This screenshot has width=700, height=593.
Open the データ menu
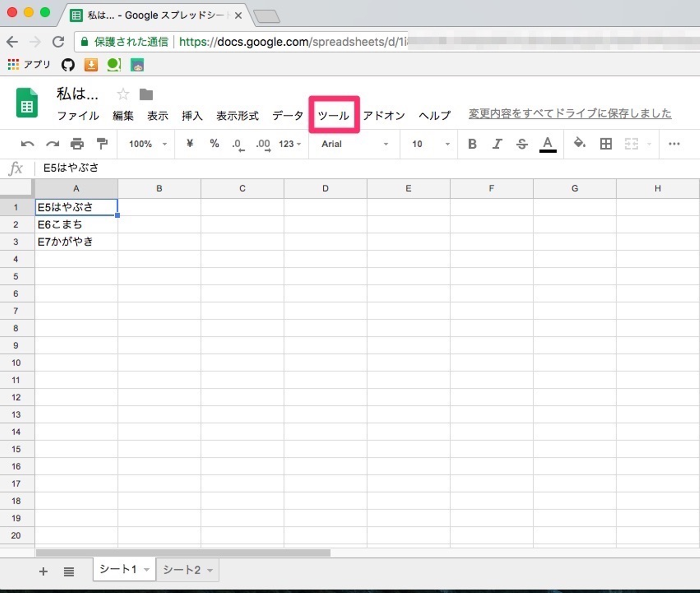point(288,116)
